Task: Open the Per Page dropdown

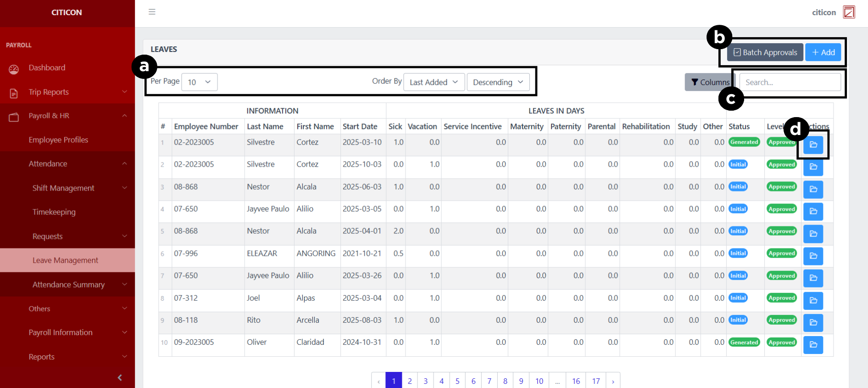Action: point(199,82)
